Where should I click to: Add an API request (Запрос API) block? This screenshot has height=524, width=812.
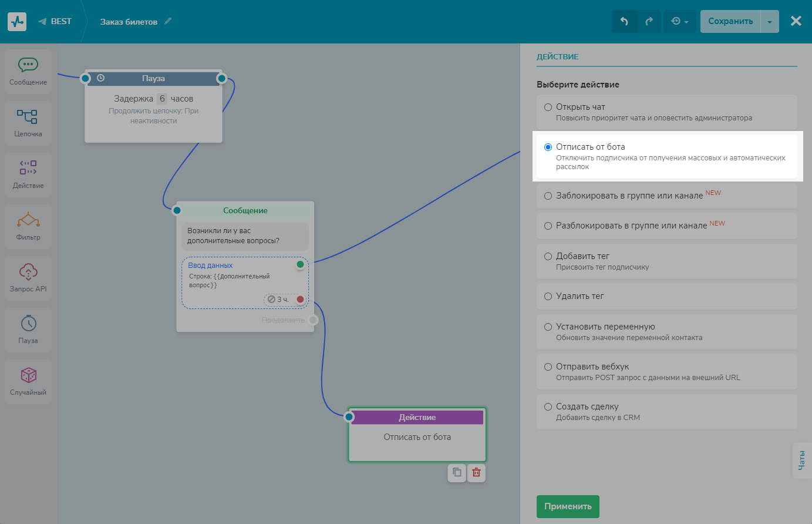28,278
